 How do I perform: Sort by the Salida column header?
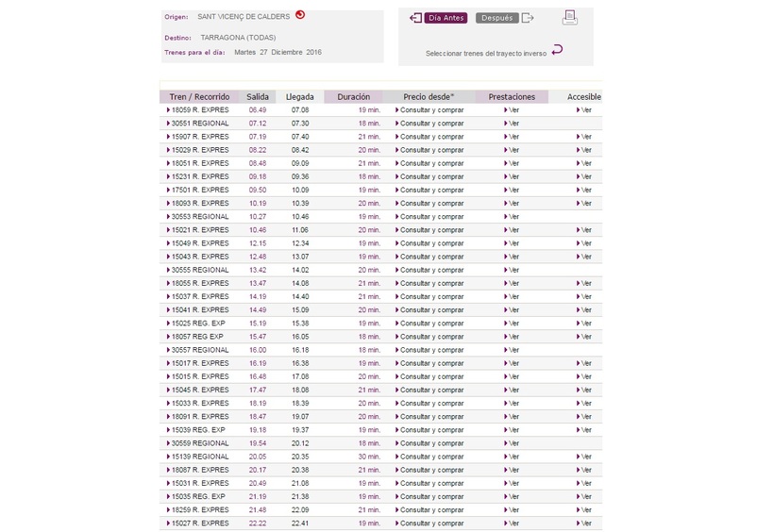click(x=258, y=97)
